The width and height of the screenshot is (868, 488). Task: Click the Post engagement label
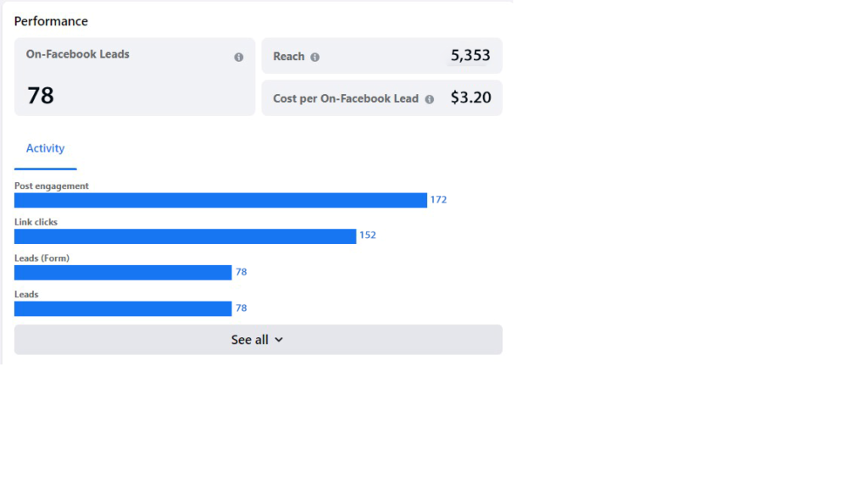tap(52, 186)
